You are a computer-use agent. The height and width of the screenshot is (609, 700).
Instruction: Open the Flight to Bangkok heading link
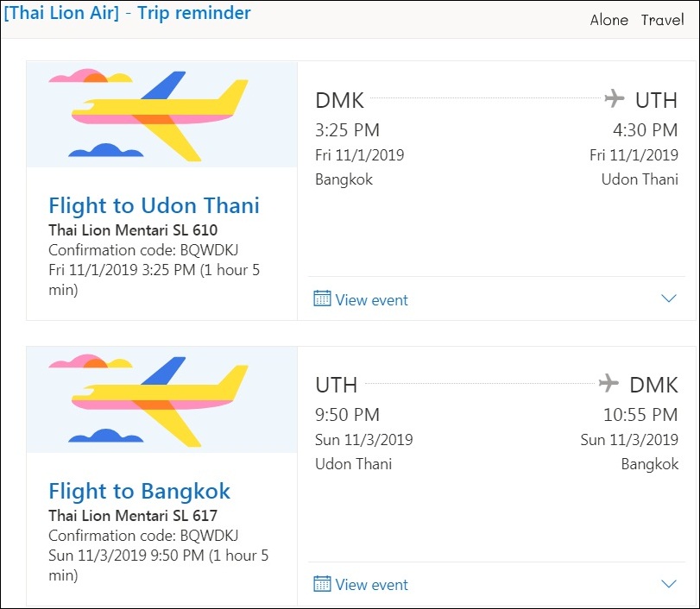[139, 491]
